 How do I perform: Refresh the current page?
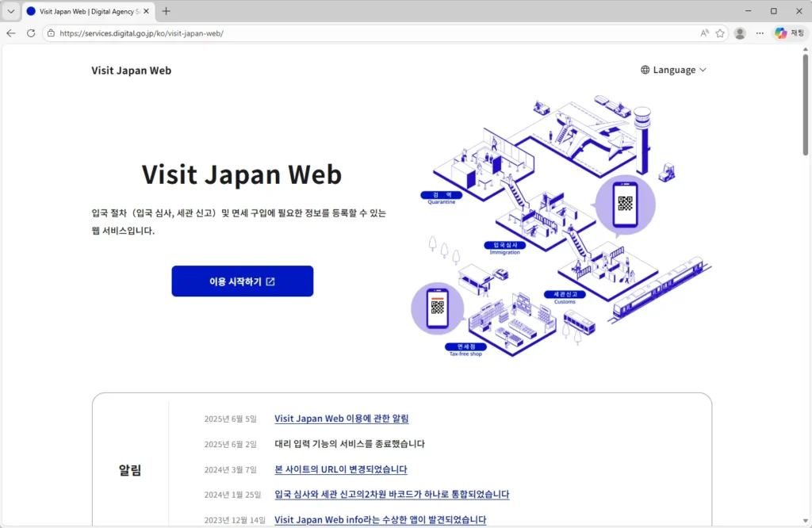point(31,33)
